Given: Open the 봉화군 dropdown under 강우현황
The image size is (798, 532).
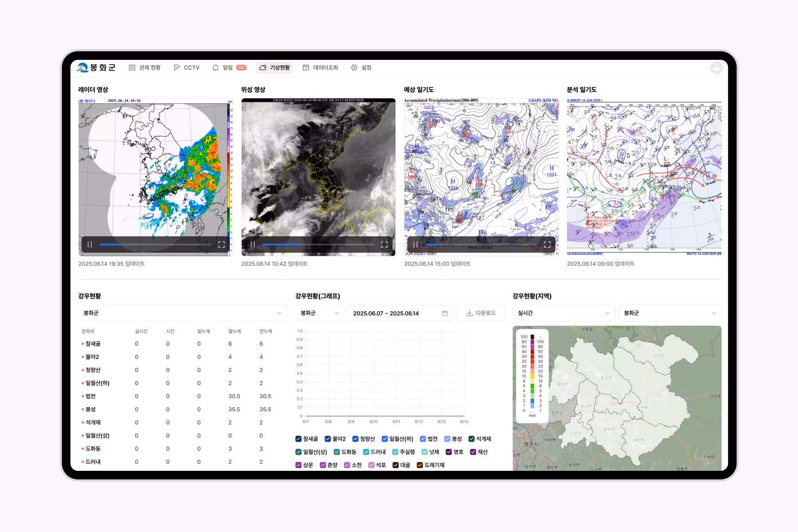Looking at the screenshot, I should [x=182, y=313].
